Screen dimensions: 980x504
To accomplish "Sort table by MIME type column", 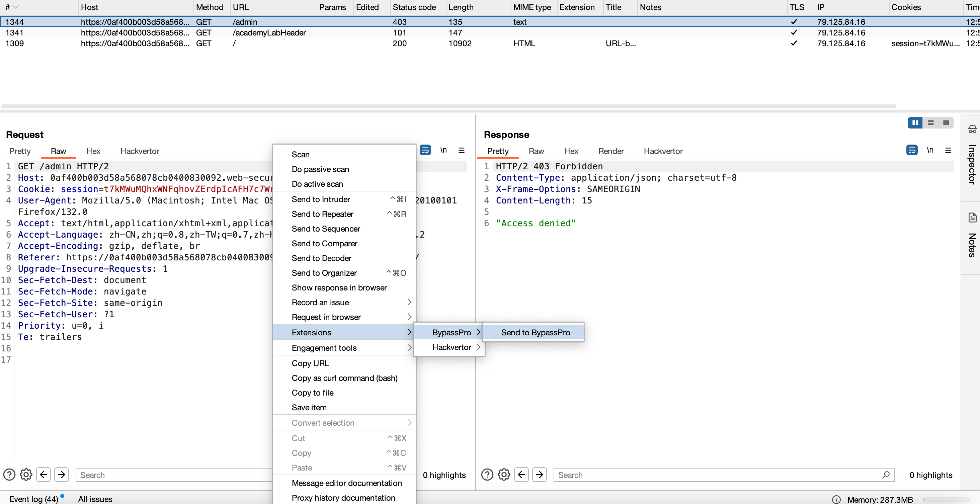I will [x=534, y=7].
